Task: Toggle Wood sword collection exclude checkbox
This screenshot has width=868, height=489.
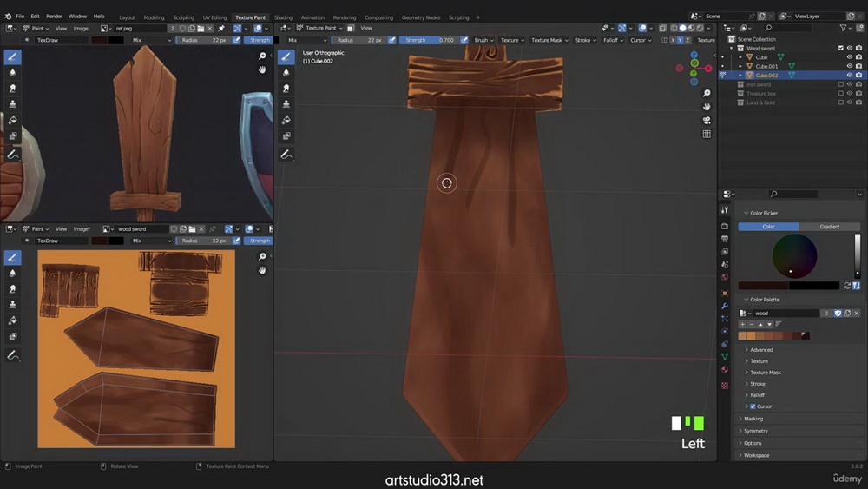Action: click(x=841, y=48)
